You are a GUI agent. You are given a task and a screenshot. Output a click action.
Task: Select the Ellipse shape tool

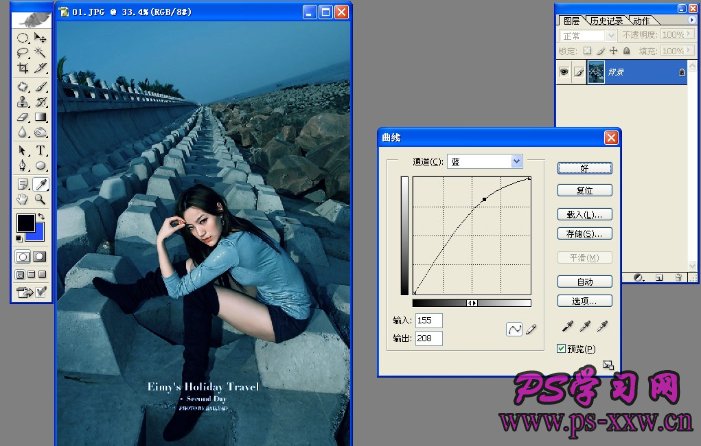tap(40, 166)
